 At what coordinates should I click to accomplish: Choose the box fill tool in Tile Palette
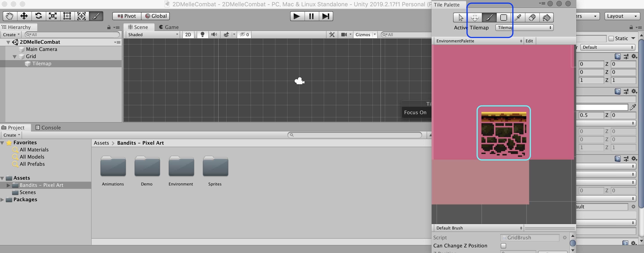(x=503, y=17)
